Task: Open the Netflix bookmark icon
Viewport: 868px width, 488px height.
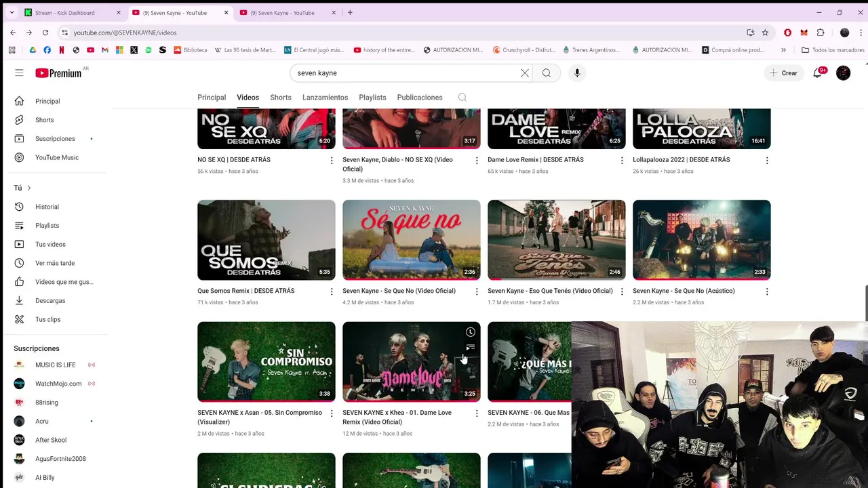Action: point(62,50)
